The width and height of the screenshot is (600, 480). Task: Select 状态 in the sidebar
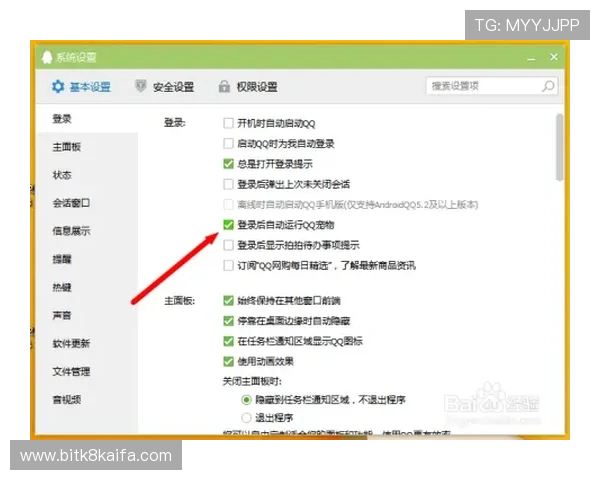point(62,175)
